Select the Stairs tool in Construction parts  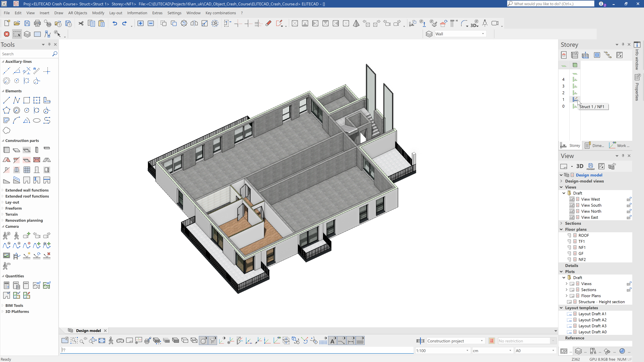pos(7,180)
